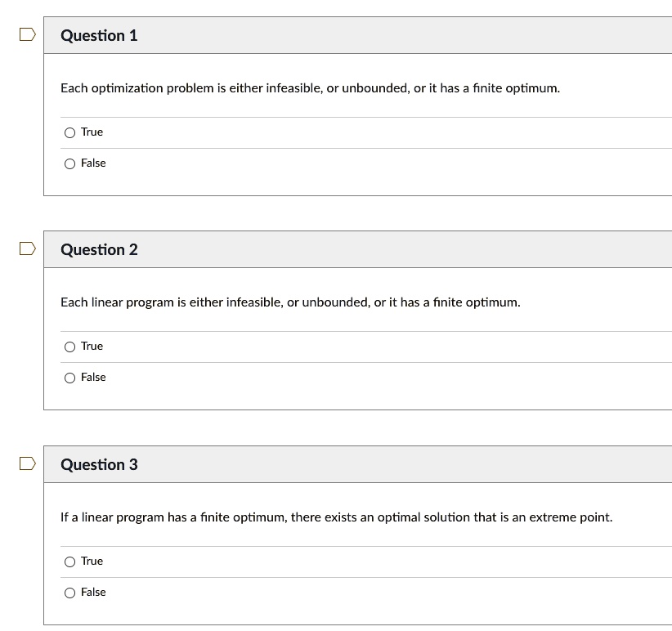Select True for Question 3
The width and height of the screenshot is (672, 631).
(69, 562)
